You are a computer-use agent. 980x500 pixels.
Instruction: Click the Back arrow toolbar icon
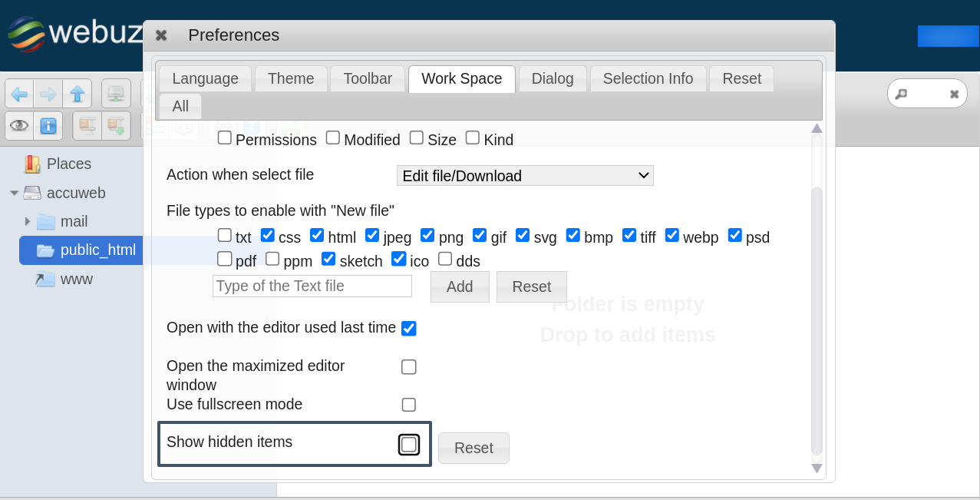pos(19,94)
